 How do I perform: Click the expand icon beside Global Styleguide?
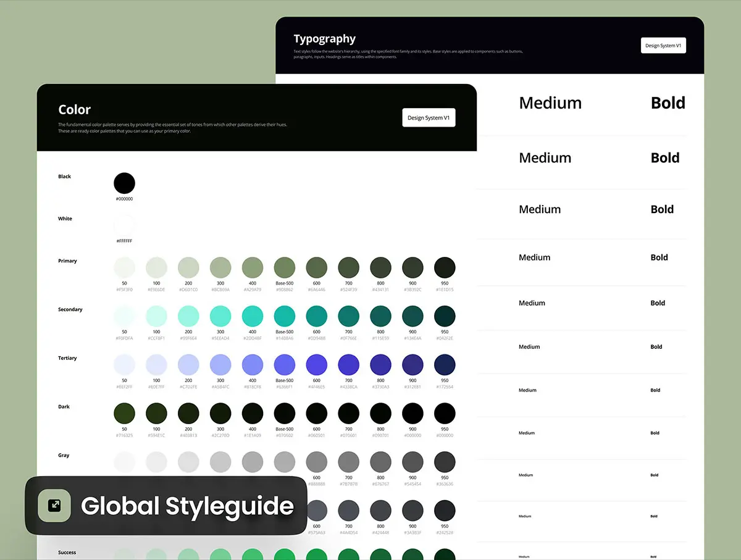click(x=55, y=505)
